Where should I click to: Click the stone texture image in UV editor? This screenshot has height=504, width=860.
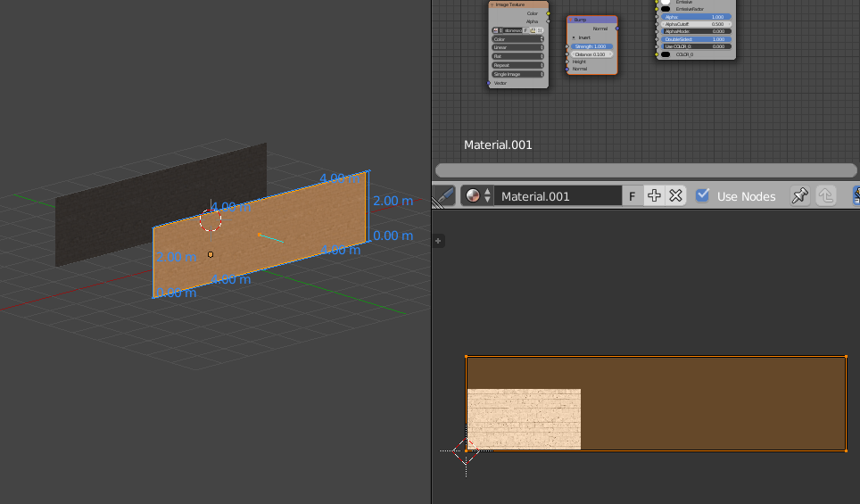coord(524,419)
